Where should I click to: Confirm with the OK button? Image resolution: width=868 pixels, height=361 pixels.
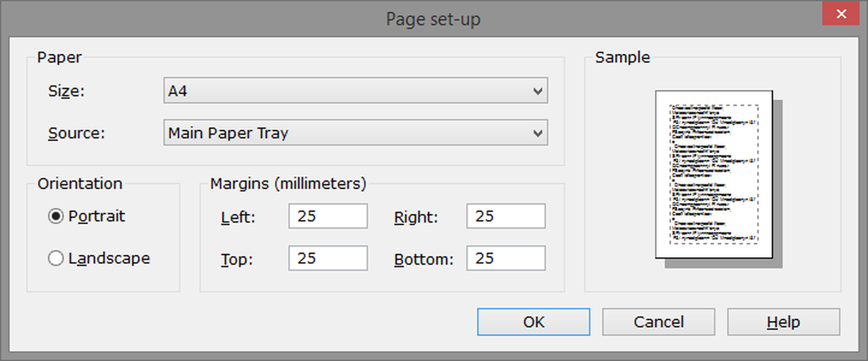coord(534,322)
